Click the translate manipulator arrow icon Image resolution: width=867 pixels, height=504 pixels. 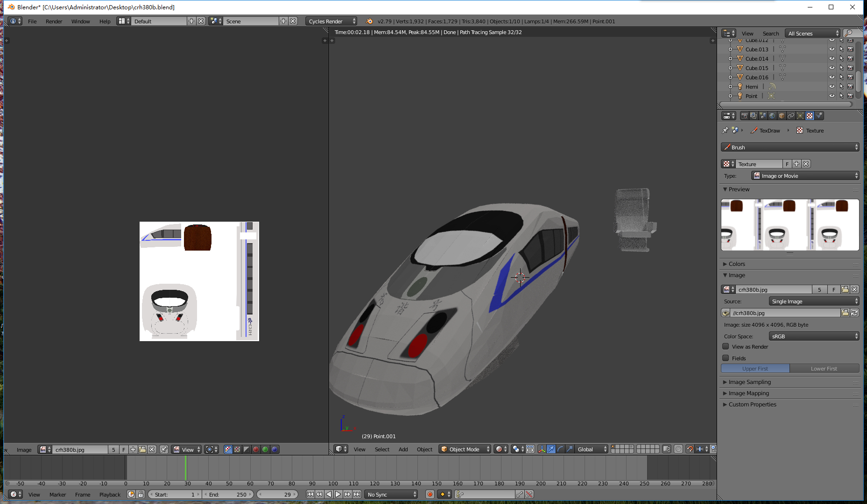[x=551, y=449]
